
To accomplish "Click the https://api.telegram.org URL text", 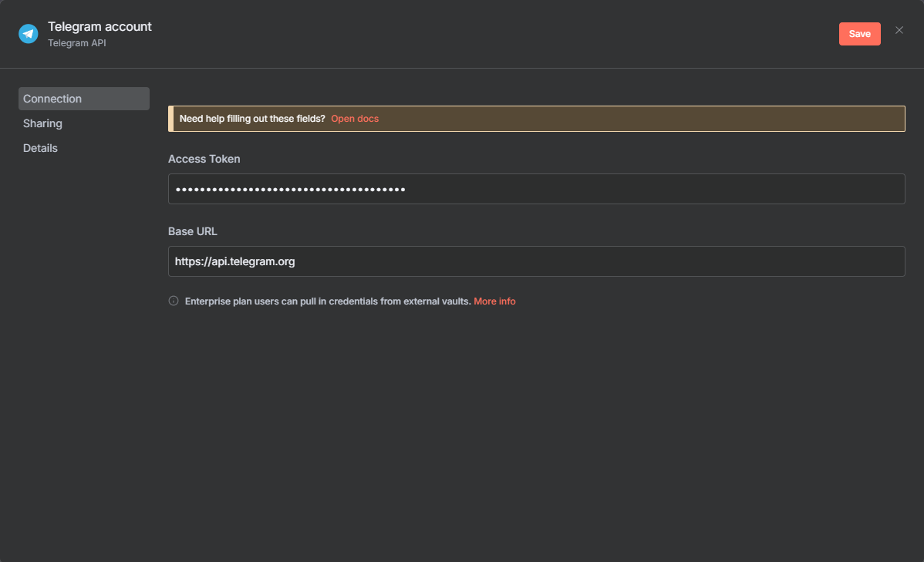I will [235, 261].
